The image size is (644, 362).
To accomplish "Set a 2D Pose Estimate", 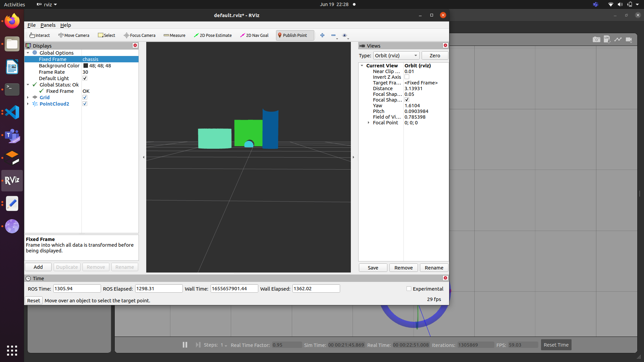I will 213,35.
